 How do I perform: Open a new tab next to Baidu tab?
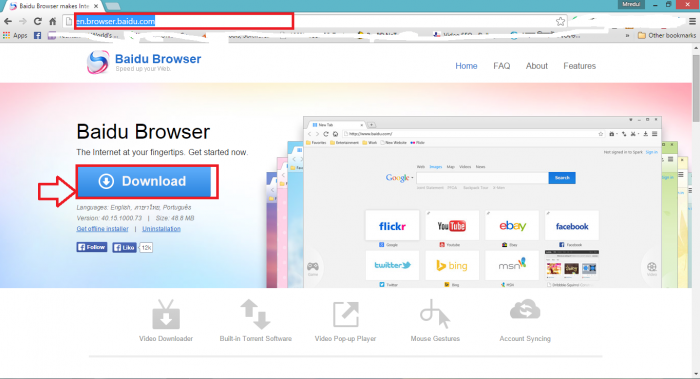pos(113,6)
